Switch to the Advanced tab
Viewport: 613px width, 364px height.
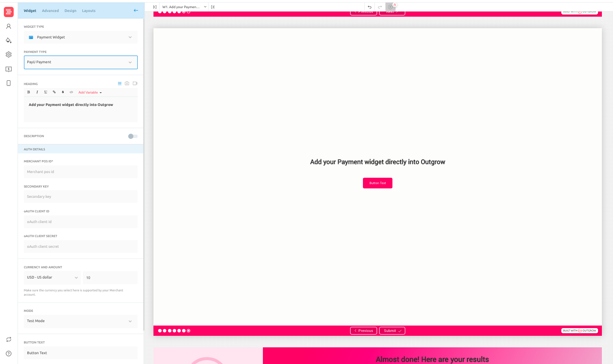coord(50,11)
